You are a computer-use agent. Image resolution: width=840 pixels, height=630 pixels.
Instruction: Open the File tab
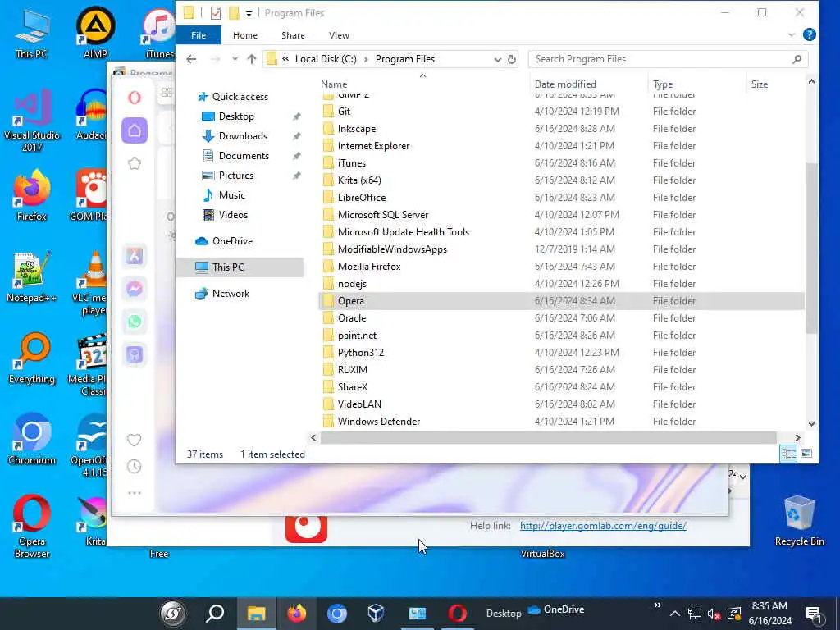coord(199,35)
